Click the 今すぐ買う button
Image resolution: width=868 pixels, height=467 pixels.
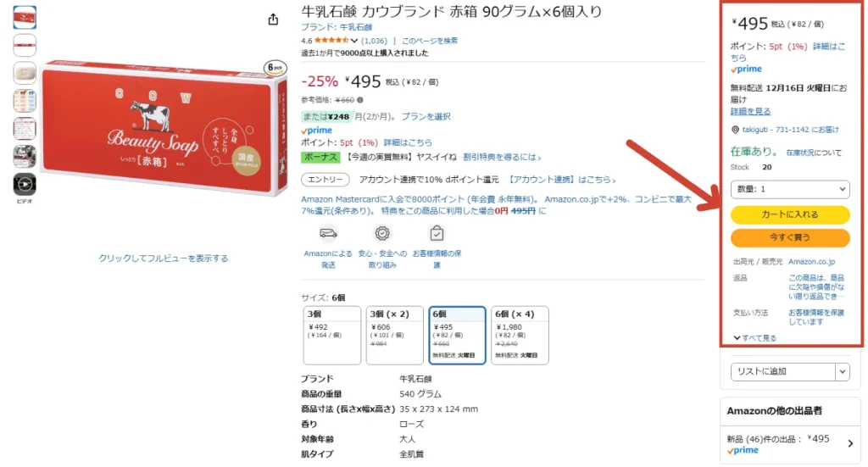(790, 237)
